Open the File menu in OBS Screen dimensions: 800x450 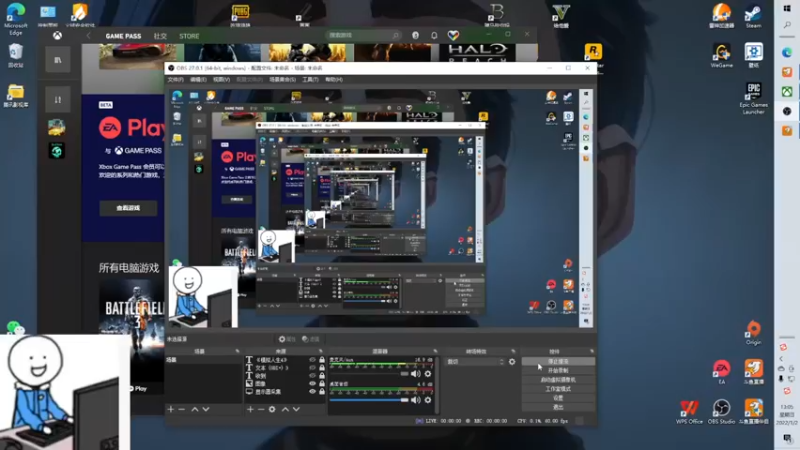coord(176,80)
